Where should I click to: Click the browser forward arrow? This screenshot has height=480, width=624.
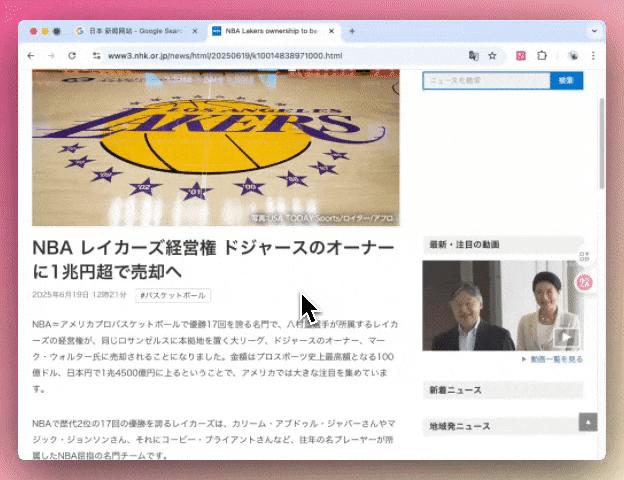point(51,56)
